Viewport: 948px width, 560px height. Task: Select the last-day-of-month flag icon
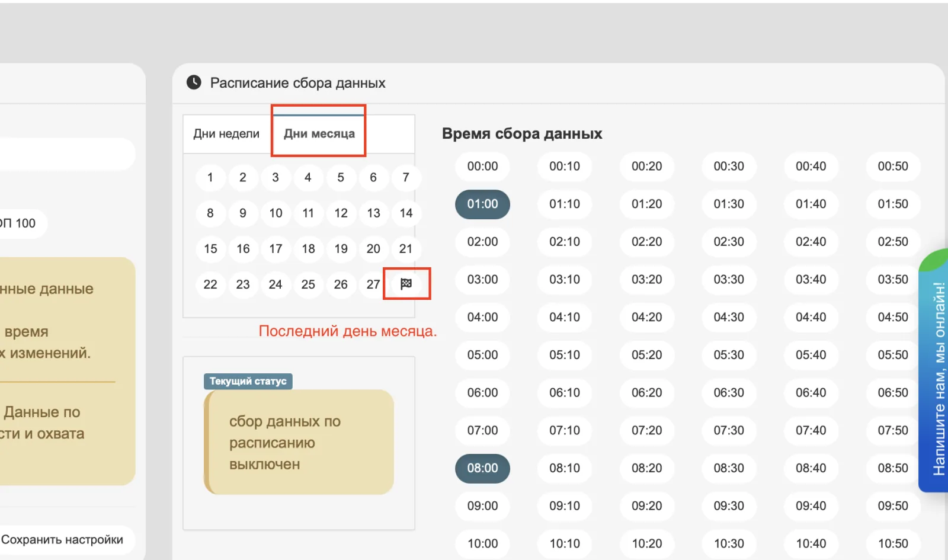[406, 284]
